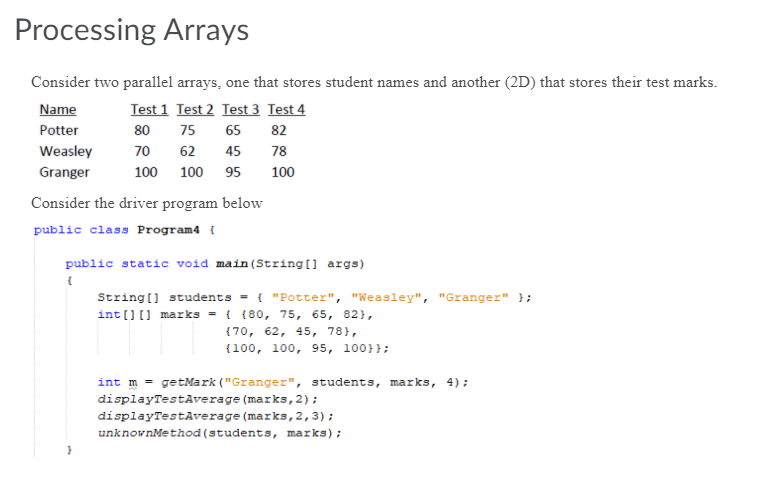Click Potter's Test 2 mark 75
Image resolution: width=757 pixels, height=486 pixels.
point(187,130)
